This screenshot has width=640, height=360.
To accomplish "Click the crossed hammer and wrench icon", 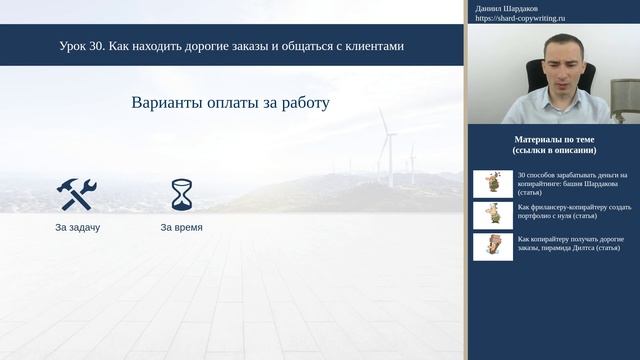I will pyautogui.click(x=77, y=195).
